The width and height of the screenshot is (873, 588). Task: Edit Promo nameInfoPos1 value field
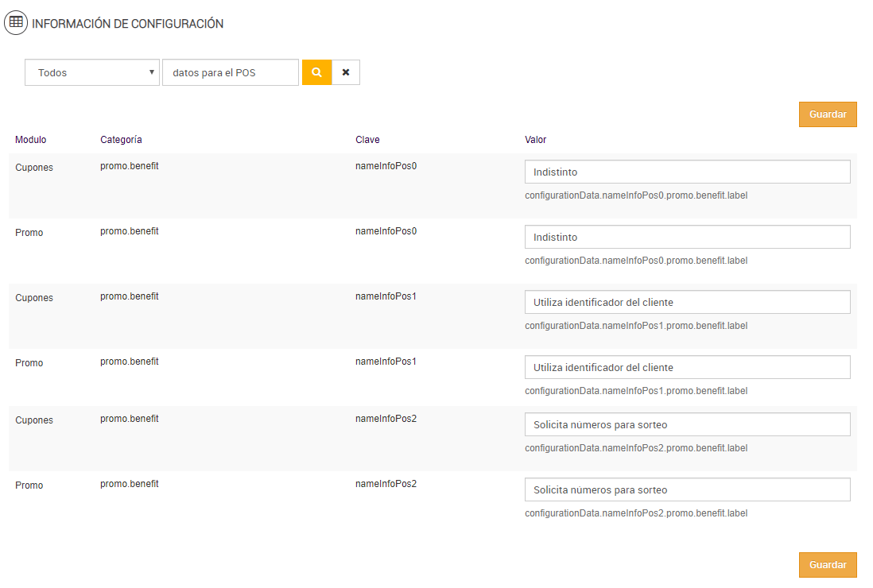coord(687,368)
